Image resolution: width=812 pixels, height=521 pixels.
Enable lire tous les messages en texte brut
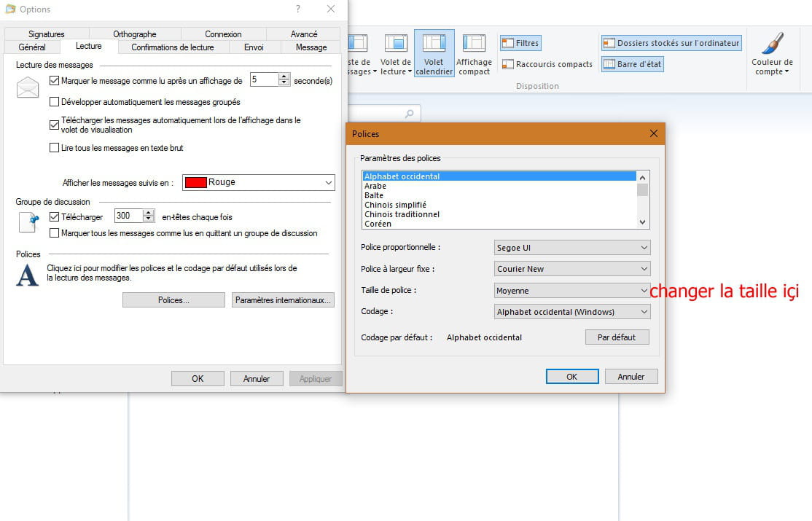tap(54, 148)
